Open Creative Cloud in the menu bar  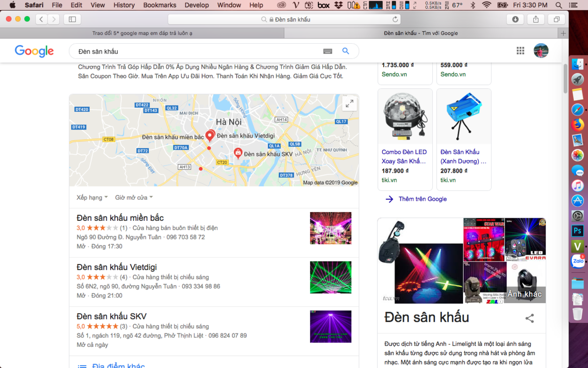click(282, 5)
